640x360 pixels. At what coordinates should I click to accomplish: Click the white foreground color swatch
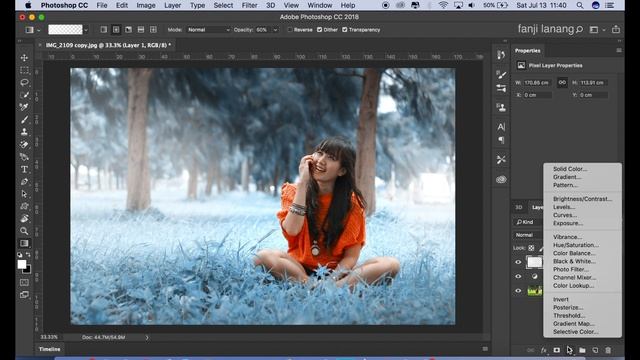(x=22, y=264)
